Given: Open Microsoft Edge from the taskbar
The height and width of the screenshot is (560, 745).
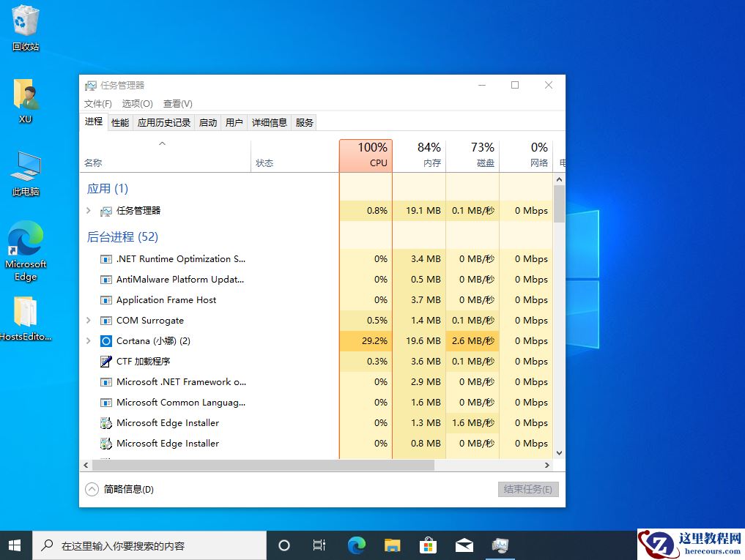Looking at the screenshot, I should pos(356,545).
